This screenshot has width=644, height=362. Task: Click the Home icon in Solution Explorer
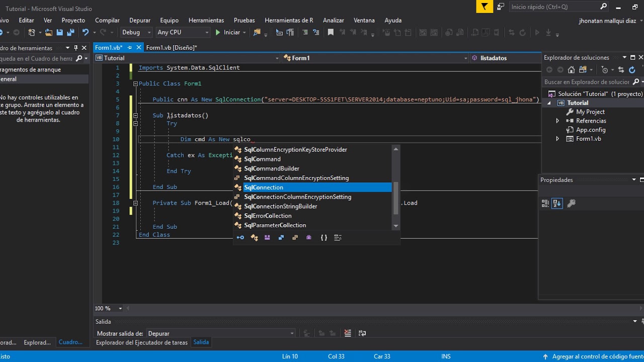point(571,70)
